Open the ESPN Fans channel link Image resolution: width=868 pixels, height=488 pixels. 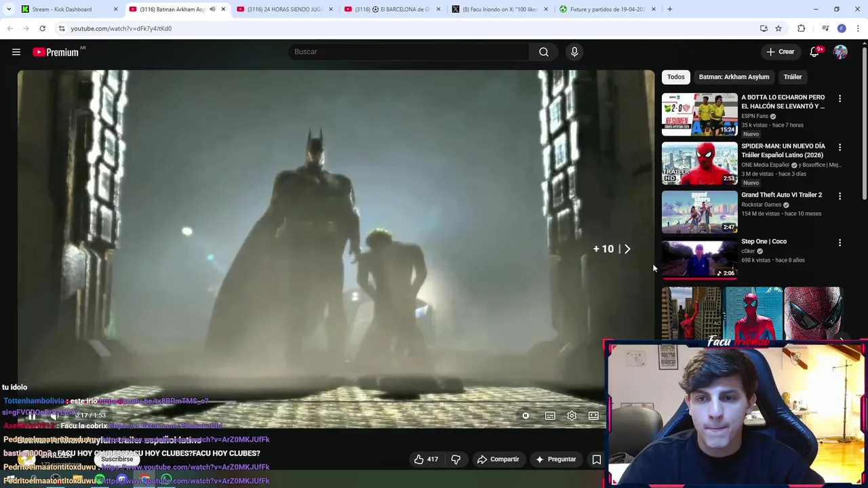756,117
